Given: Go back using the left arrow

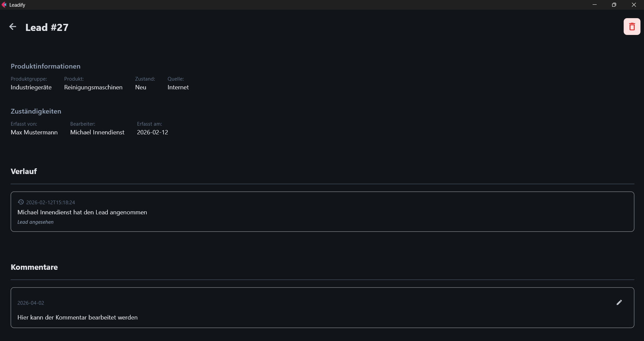Looking at the screenshot, I should point(13,27).
